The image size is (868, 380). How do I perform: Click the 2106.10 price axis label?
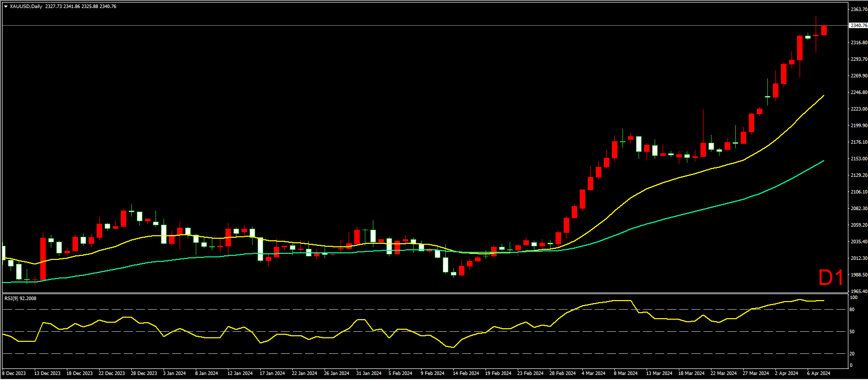(859, 192)
